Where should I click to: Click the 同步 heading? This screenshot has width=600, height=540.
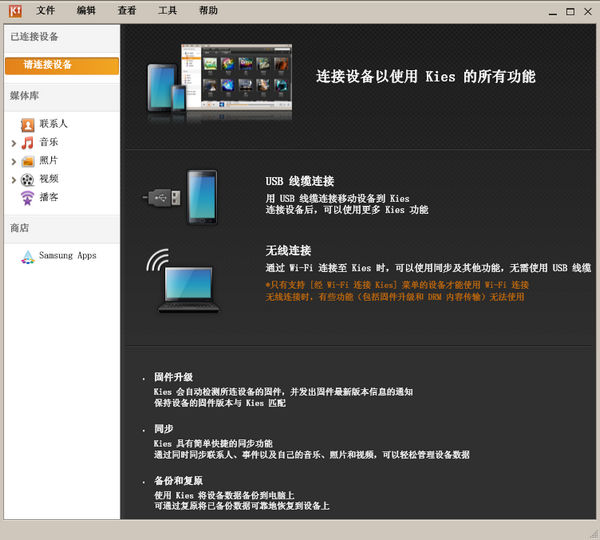click(x=164, y=429)
